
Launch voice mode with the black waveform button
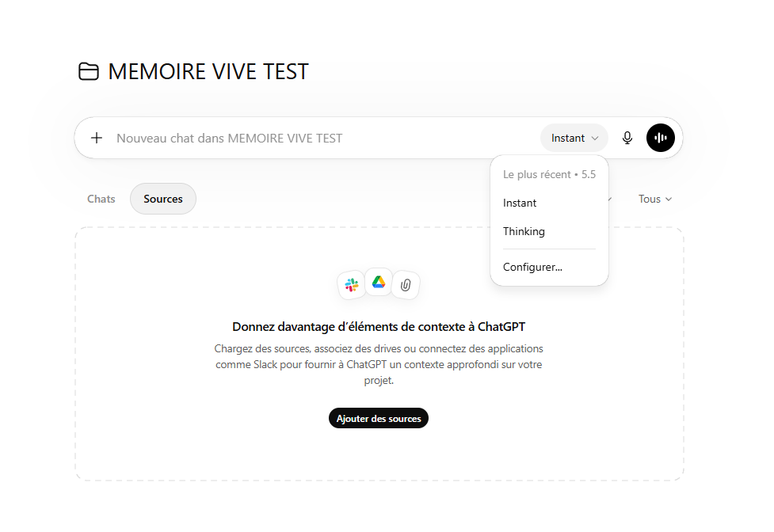click(x=661, y=138)
